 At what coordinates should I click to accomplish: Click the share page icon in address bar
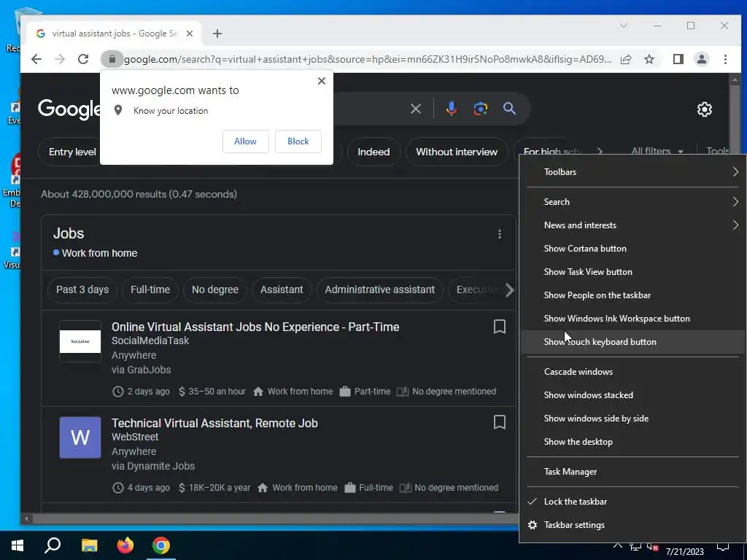[626, 59]
